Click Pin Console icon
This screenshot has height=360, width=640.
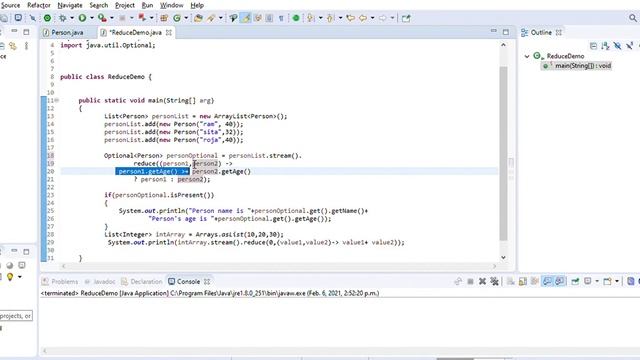tap(575, 281)
